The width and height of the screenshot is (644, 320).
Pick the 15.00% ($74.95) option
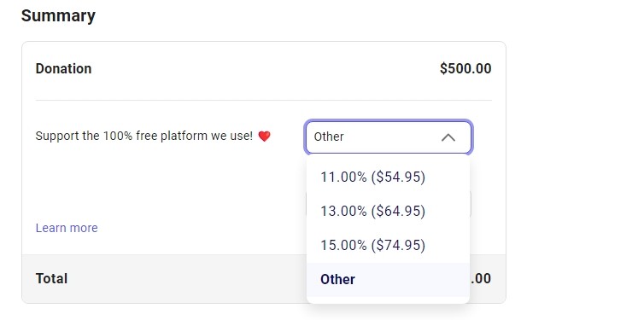point(388,246)
